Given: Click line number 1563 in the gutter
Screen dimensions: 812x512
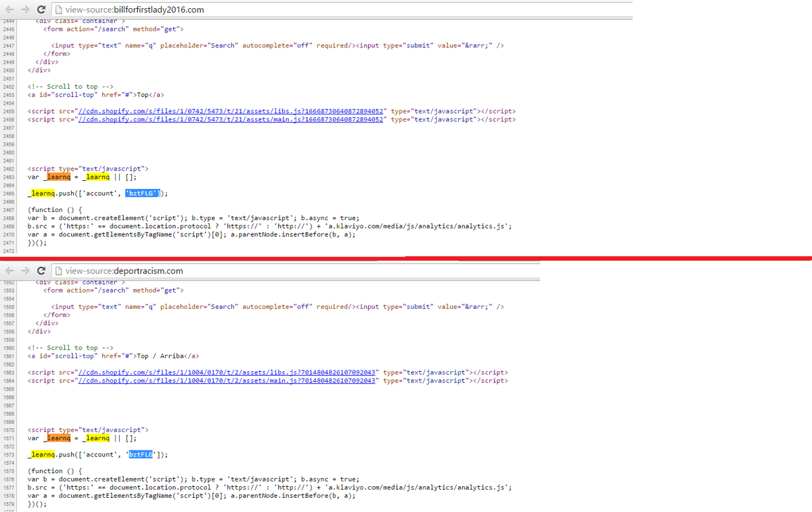Looking at the screenshot, I should pos(9,372).
